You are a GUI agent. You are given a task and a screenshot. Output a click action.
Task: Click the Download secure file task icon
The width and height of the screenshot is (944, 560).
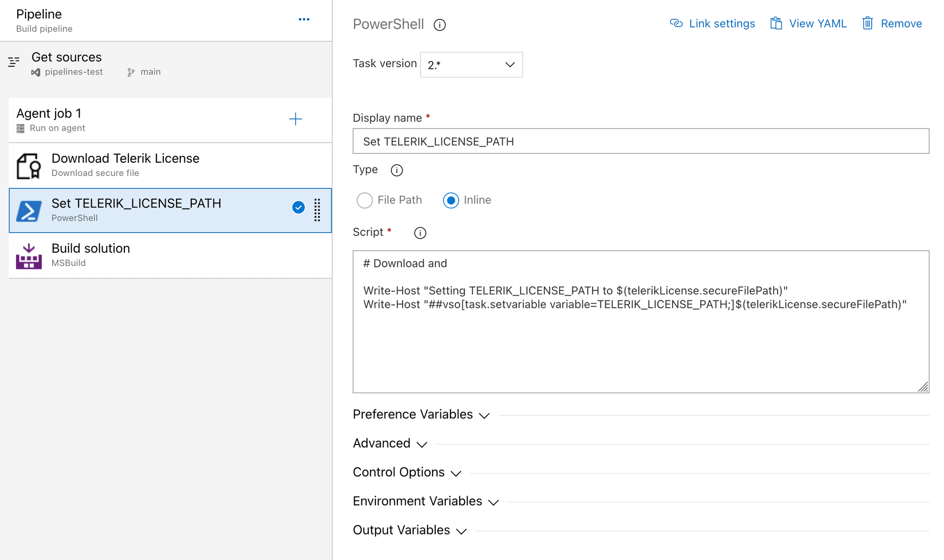coord(29,165)
